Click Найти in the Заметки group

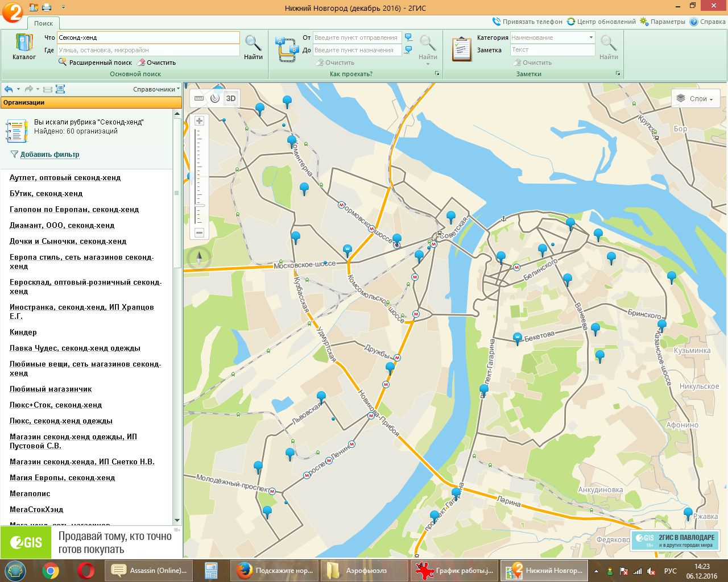click(609, 48)
